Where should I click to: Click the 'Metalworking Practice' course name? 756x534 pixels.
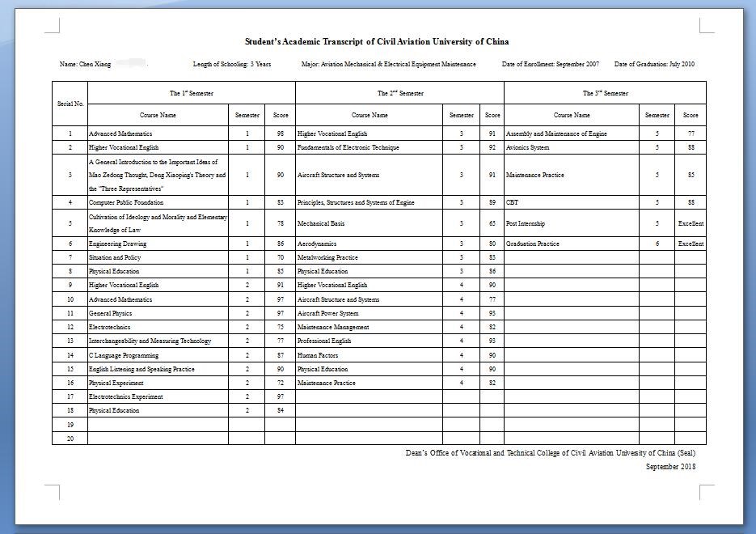click(327, 257)
